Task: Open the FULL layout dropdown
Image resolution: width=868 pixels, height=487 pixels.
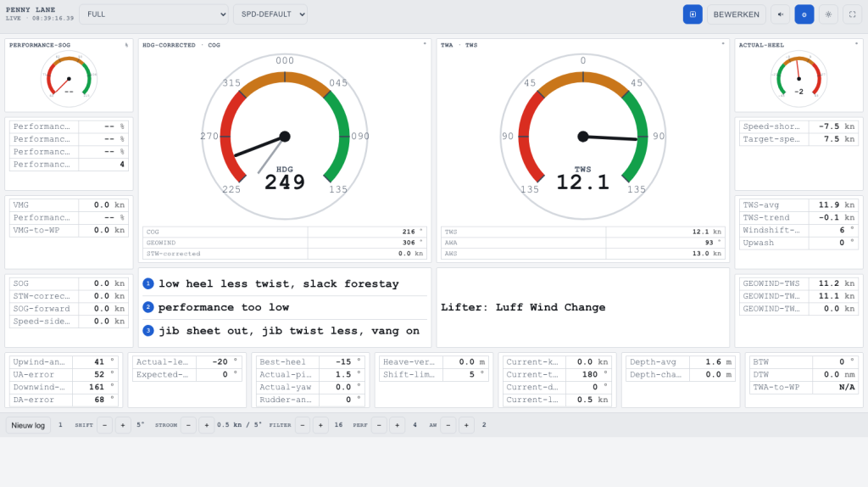Action: click(x=154, y=14)
